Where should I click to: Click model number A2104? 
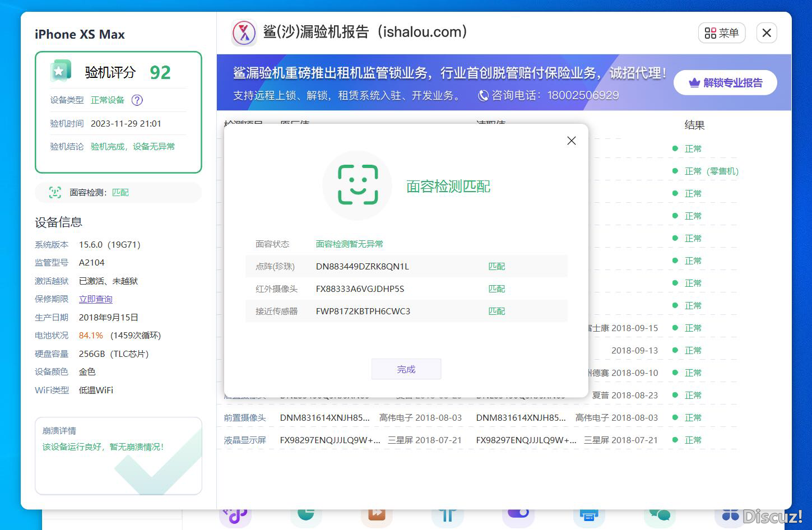(92, 263)
